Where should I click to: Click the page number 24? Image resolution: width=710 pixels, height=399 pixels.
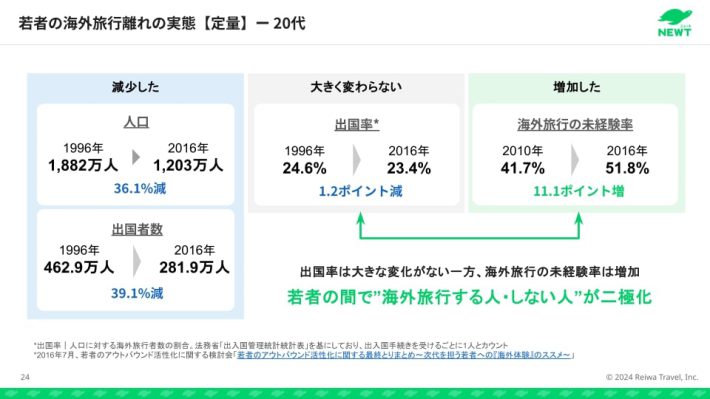click(25, 377)
